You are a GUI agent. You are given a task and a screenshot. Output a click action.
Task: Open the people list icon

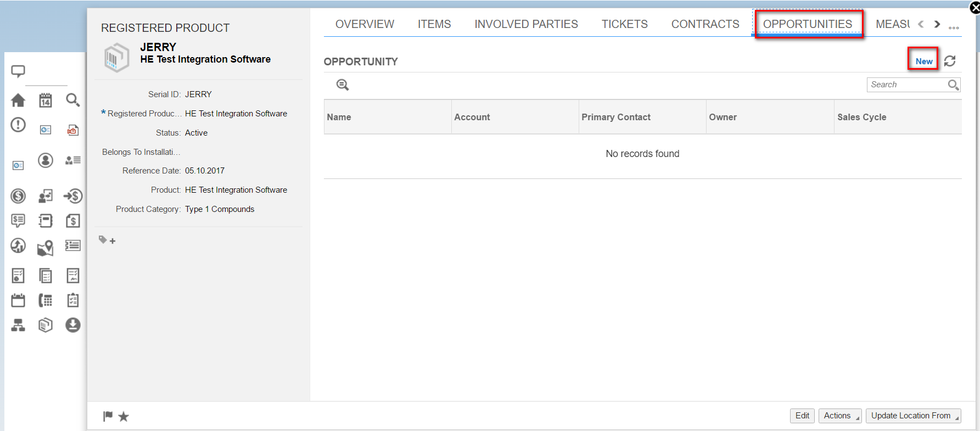[x=73, y=160]
